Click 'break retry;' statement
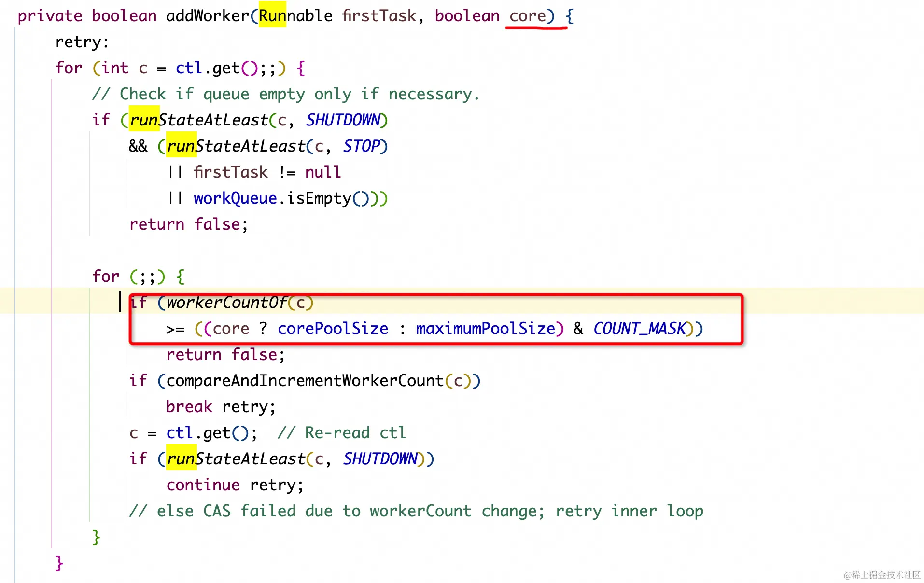This screenshot has height=583, width=924. click(221, 407)
